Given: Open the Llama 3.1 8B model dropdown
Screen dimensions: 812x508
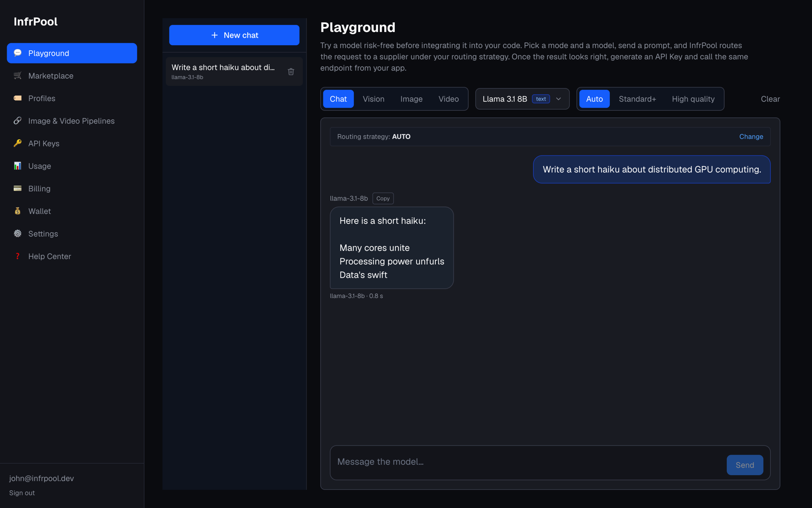Looking at the screenshot, I should pos(522,99).
